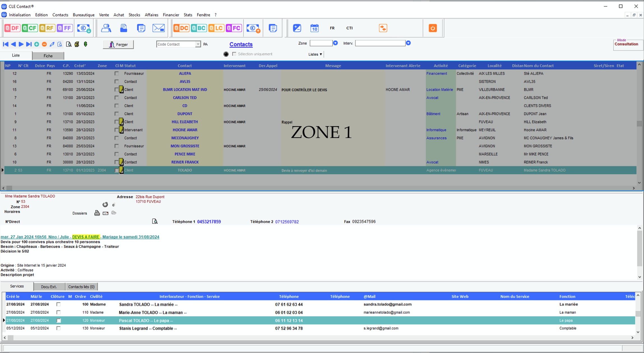Click in the Interv. input field
The width and height of the screenshot is (644, 353).
(380, 43)
